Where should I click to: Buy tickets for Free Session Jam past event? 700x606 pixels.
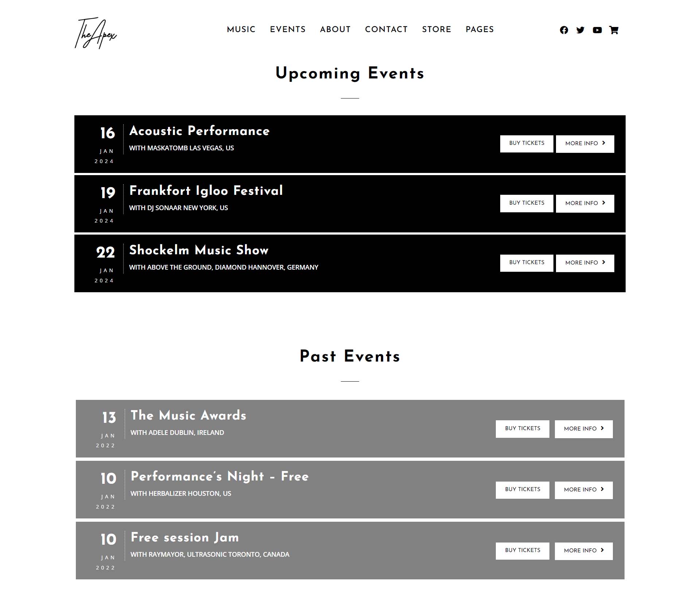[x=522, y=551]
